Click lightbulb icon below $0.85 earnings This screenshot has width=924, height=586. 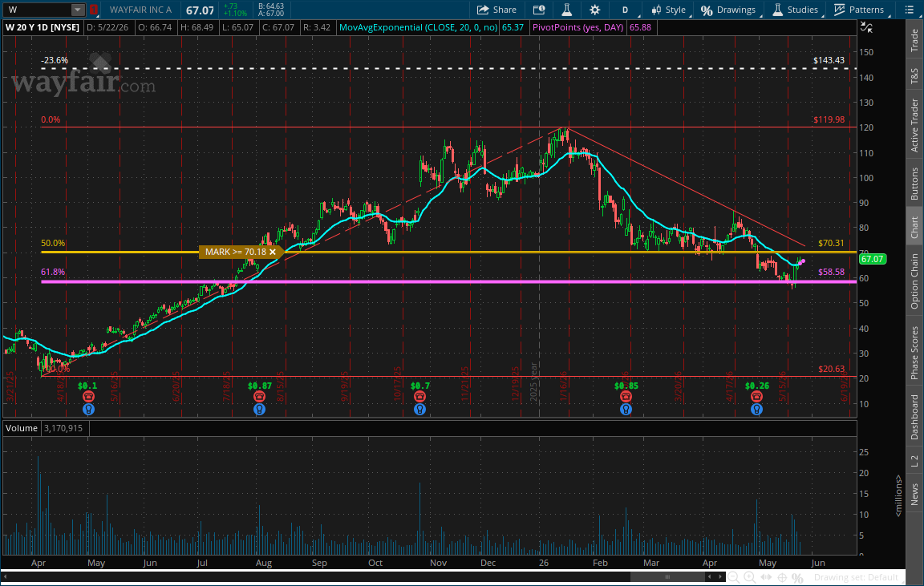626,410
